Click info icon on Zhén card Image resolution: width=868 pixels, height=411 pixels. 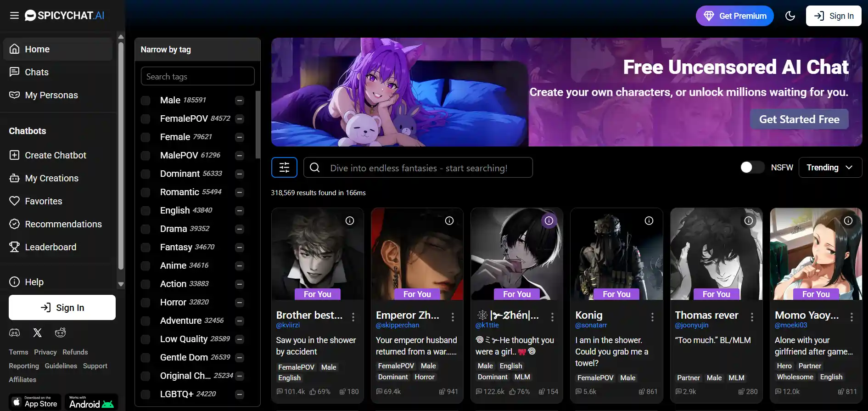[549, 221]
